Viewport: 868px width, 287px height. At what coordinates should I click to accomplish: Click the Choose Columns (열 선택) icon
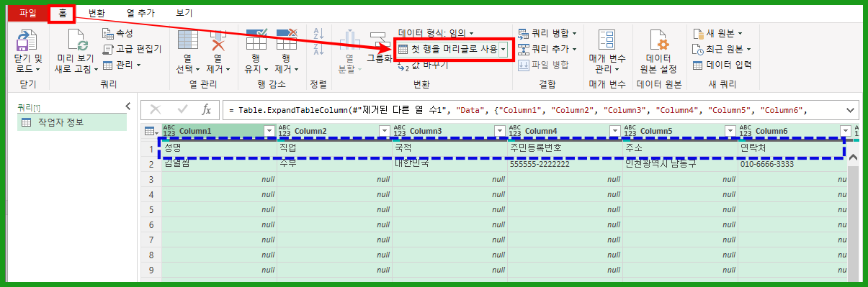point(188,40)
